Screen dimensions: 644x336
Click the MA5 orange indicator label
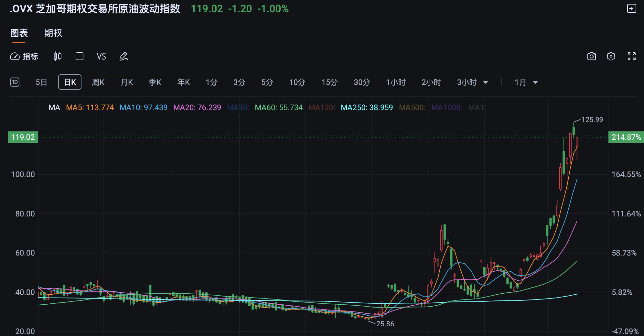click(x=90, y=108)
